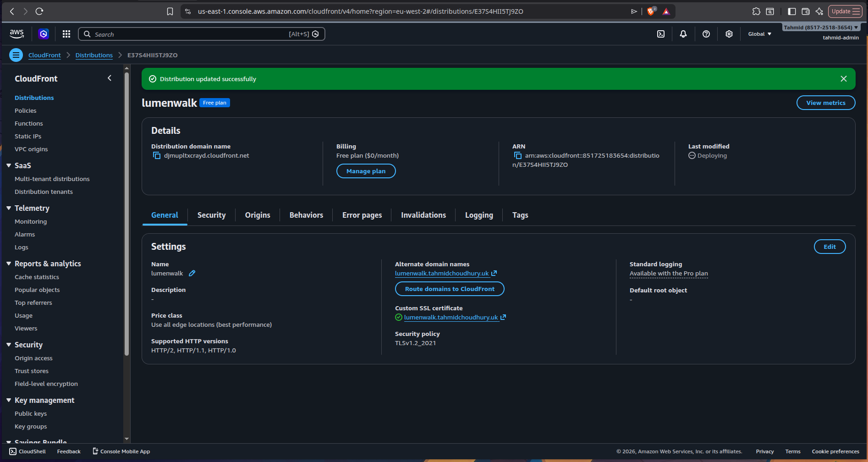This screenshot has width=868, height=462.
Task: Open the Global region dropdown
Action: [x=759, y=34]
